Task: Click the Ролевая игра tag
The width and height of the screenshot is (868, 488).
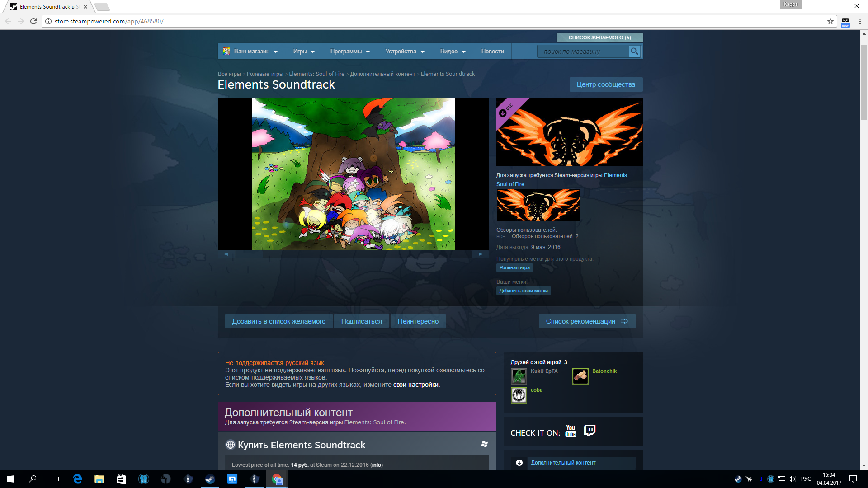Action: pyautogui.click(x=514, y=267)
